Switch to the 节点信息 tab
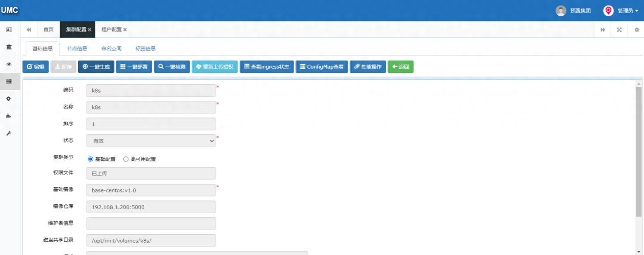644x255 pixels. 77,49
